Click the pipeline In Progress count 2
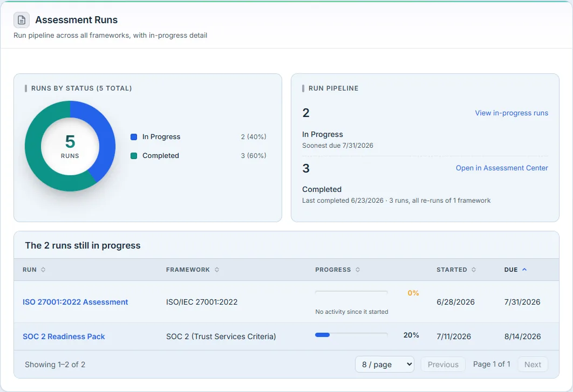This screenshot has height=392, width=573. point(306,113)
